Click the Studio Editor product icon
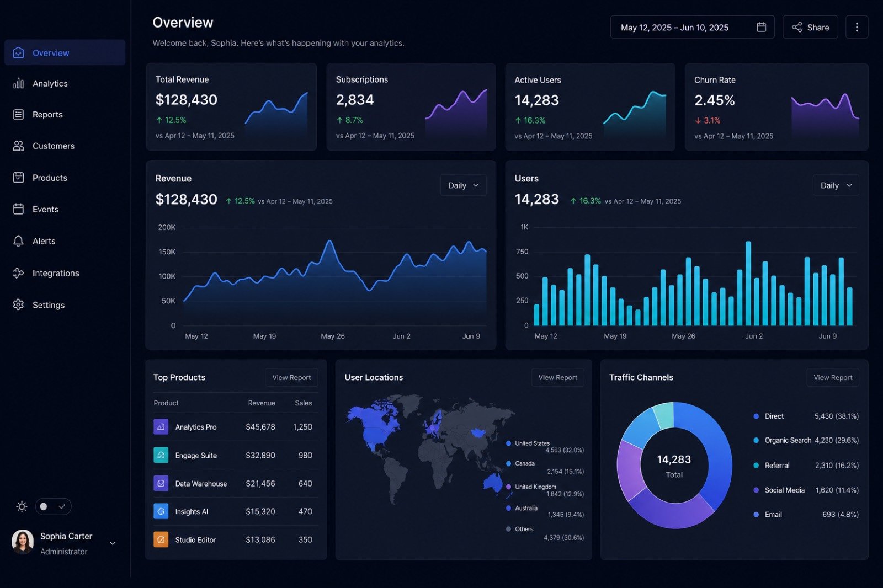The width and height of the screenshot is (883, 588). click(x=161, y=539)
